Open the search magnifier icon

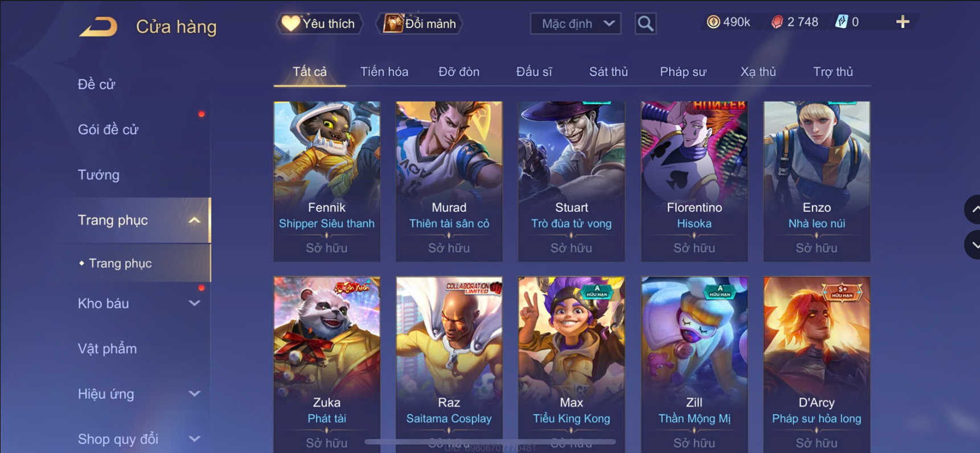pyautogui.click(x=645, y=23)
